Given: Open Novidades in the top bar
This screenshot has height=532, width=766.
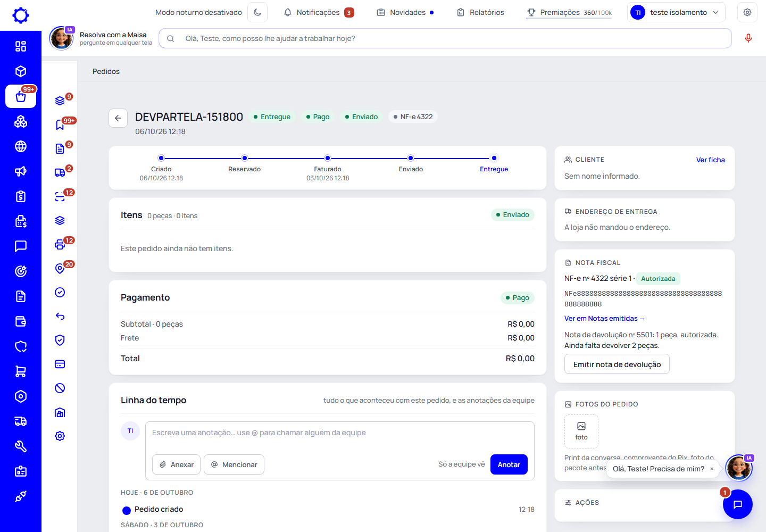Looking at the screenshot, I should click(405, 12).
